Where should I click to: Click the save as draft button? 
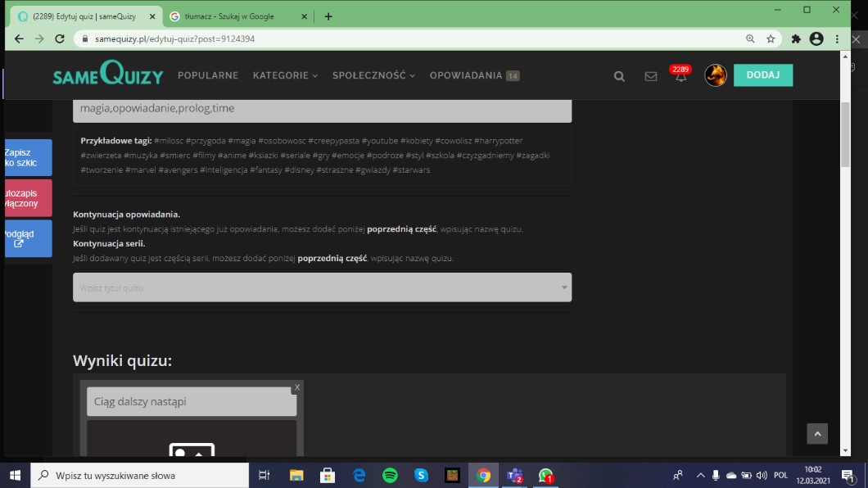click(28, 157)
